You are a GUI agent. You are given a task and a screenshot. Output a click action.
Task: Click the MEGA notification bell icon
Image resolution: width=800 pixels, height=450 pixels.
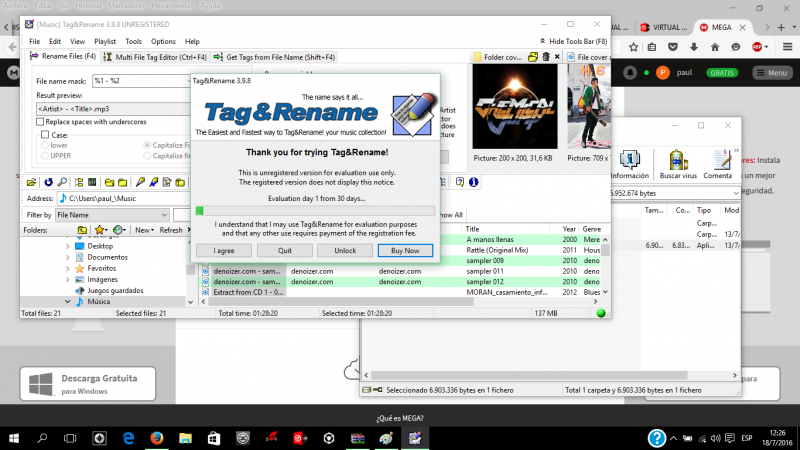coord(630,73)
